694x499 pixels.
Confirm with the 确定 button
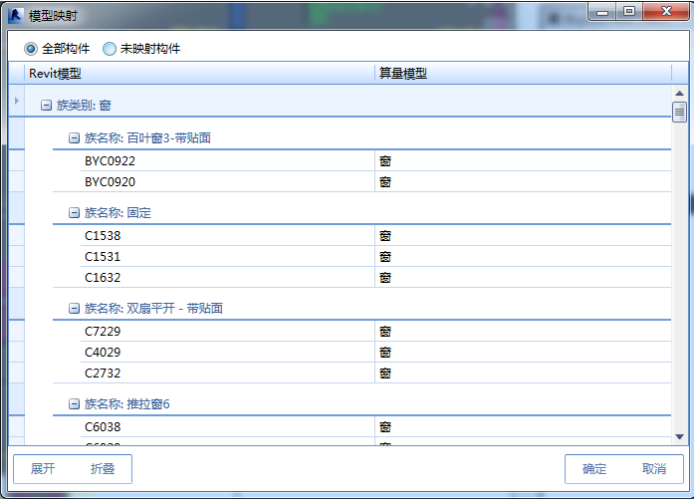click(594, 468)
